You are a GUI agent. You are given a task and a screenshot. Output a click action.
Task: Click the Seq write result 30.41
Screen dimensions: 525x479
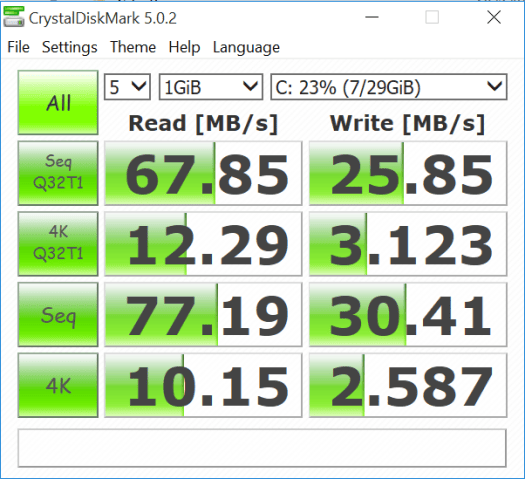click(x=408, y=315)
